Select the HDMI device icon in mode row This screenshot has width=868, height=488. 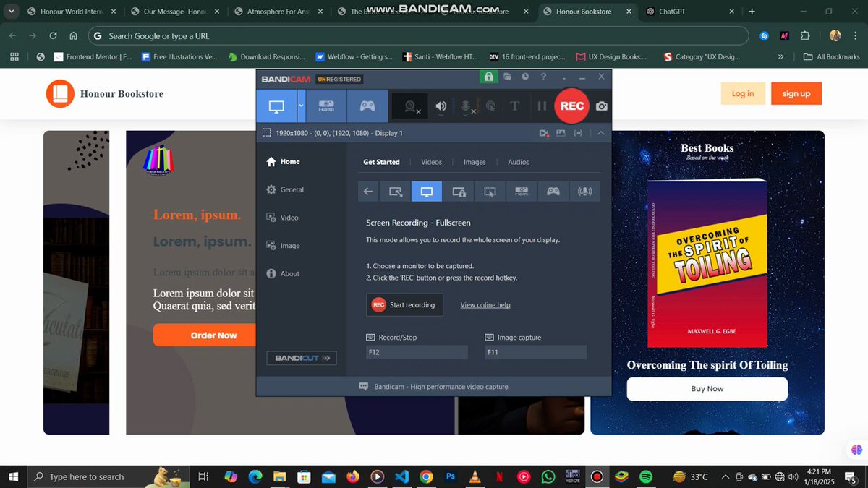pyautogui.click(x=522, y=192)
